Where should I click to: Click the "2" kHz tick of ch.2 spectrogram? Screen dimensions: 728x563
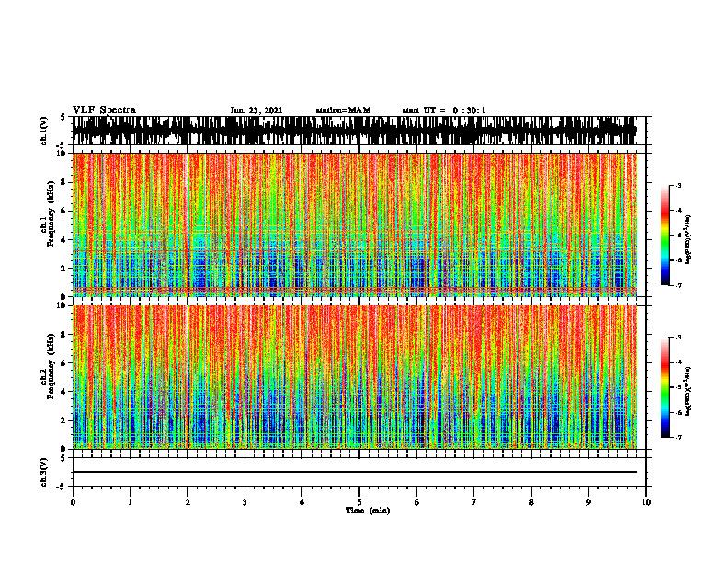[x=64, y=420]
